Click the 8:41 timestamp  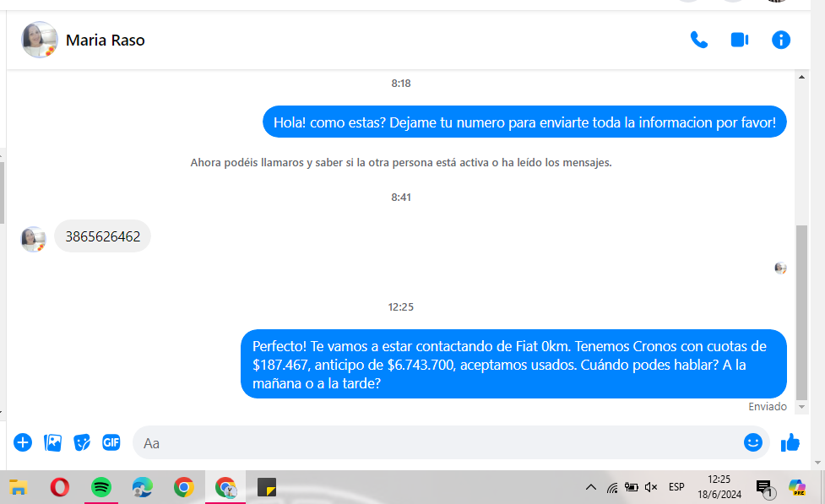pyautogui.click(x=401, y=198)
